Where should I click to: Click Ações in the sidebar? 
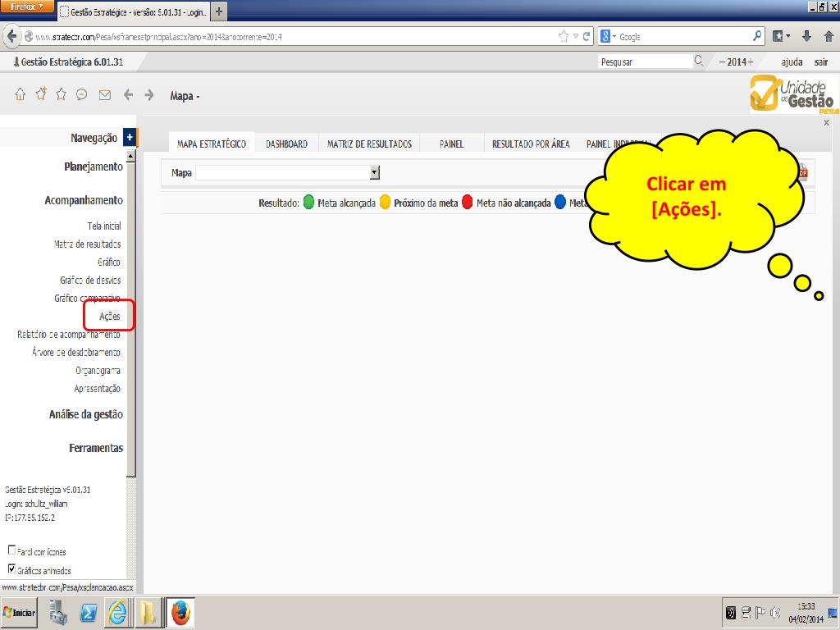[x=109, y=316]
